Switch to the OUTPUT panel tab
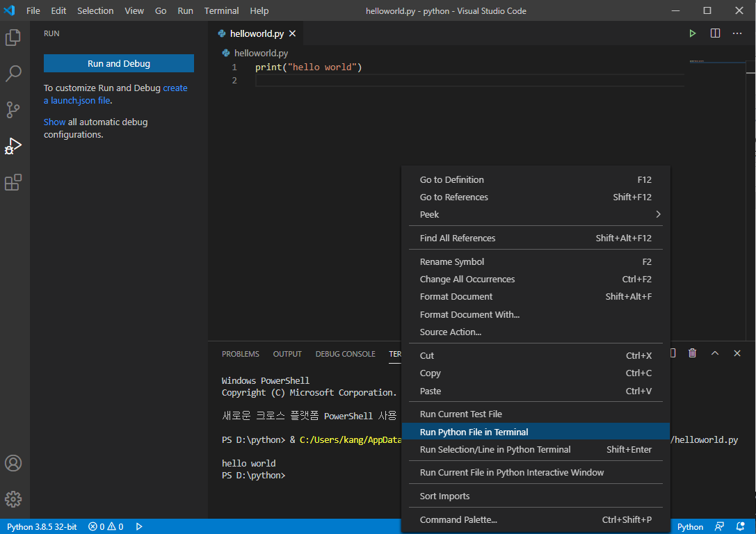 tap(287, 354)
